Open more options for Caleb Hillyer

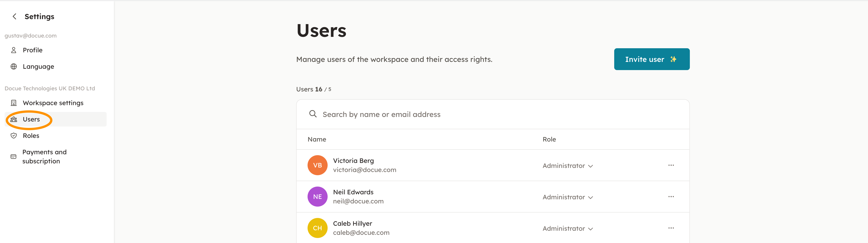click(x=671, y=228)
